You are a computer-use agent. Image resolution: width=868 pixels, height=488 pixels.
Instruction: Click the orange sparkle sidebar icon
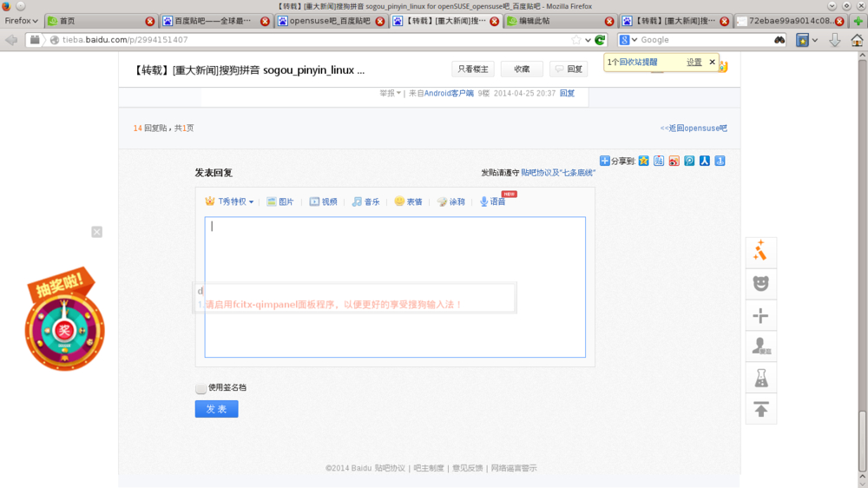[760, 252]
